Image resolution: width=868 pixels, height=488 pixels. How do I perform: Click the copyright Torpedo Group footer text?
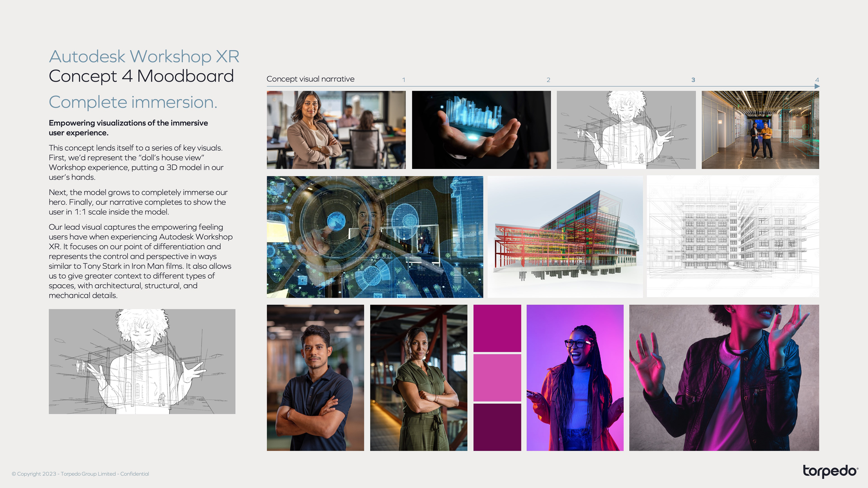[80, 474]
